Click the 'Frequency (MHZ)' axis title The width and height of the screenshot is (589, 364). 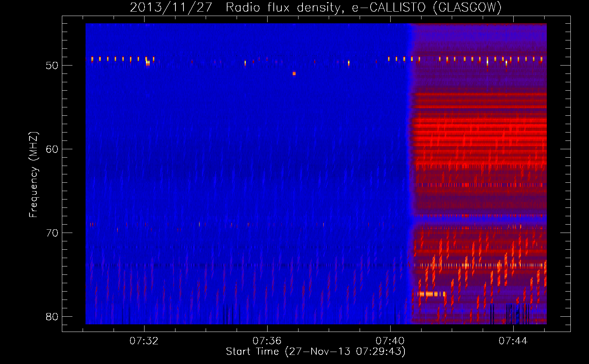[33, 175]
